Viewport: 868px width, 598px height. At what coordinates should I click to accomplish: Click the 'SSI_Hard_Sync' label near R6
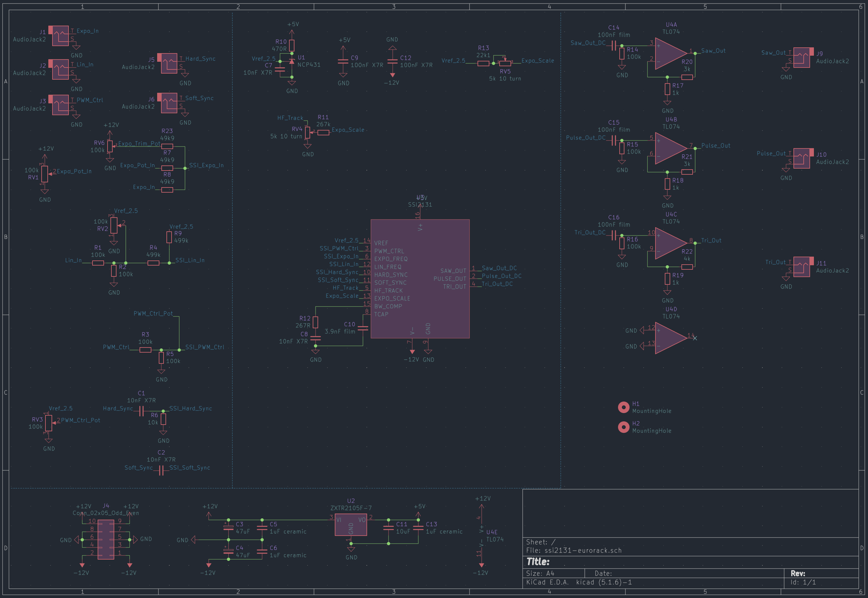191,408
